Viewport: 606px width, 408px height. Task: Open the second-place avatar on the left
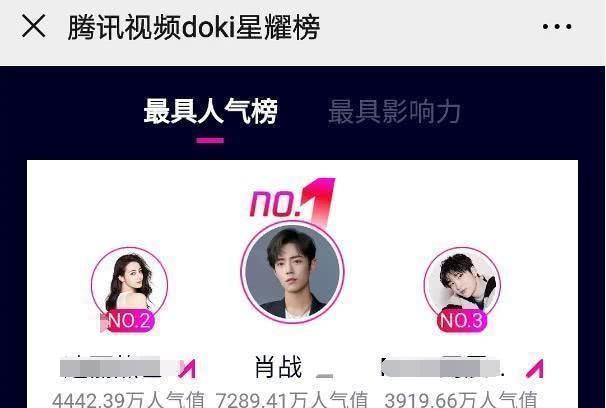click(x=129, y=285)
